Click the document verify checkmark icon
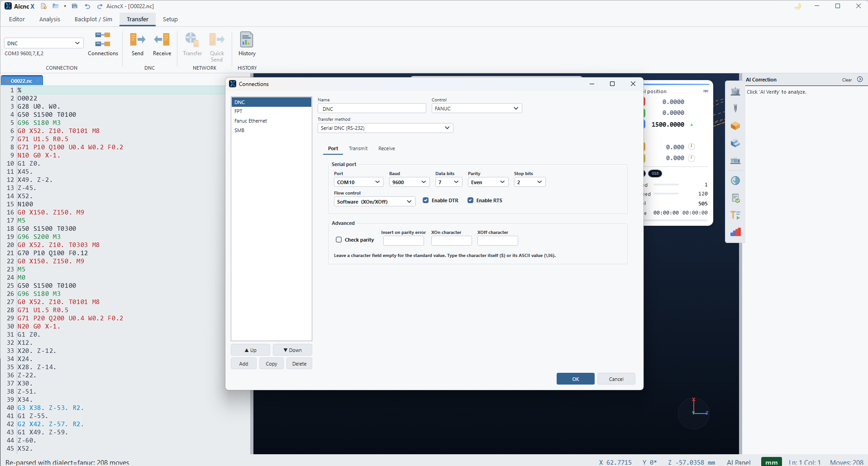 pyautogui.click(x=735, y=198)
